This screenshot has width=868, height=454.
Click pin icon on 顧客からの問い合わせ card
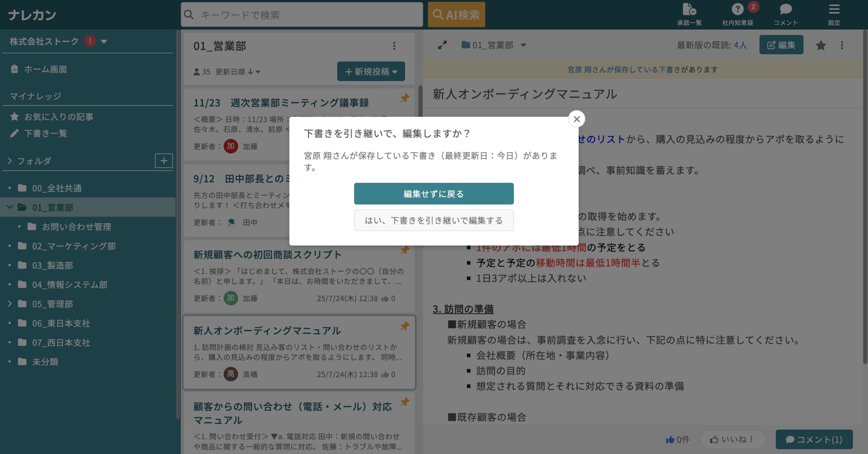(405, 402)
